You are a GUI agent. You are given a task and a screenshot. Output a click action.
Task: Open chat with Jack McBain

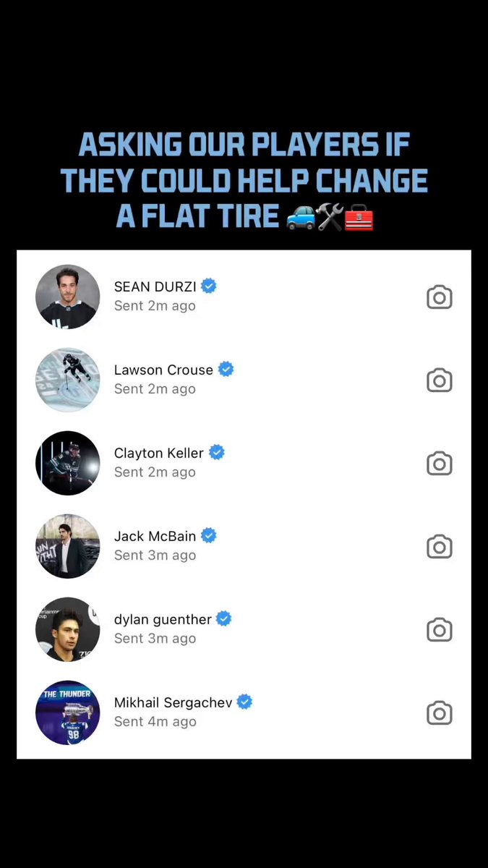pos(155,537)
